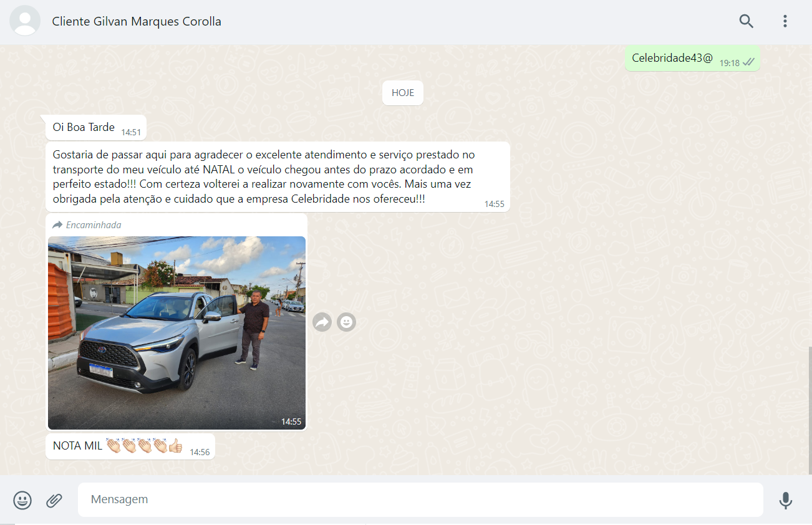Select the long thank-you message about NATAL

(278, 177)
